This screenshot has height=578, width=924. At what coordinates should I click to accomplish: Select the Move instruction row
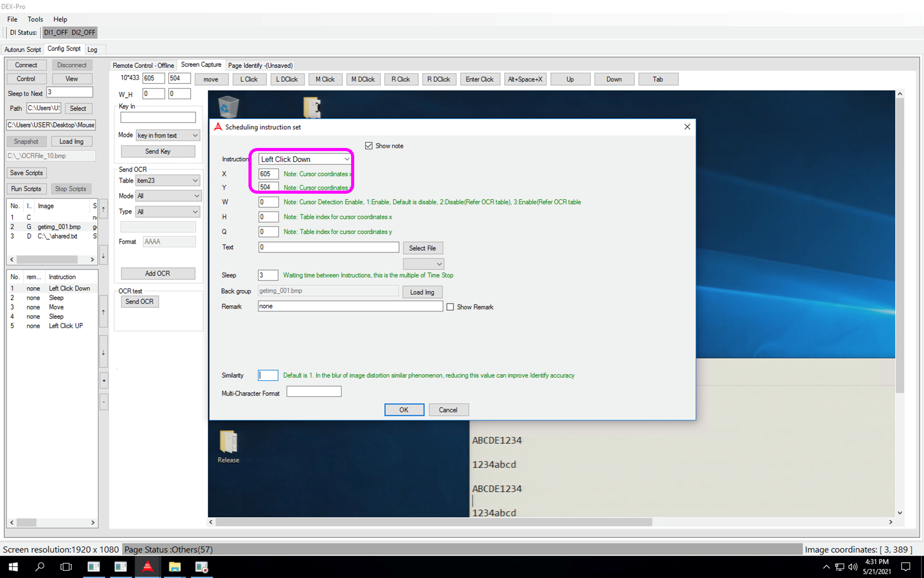click(x=51, y=307)
